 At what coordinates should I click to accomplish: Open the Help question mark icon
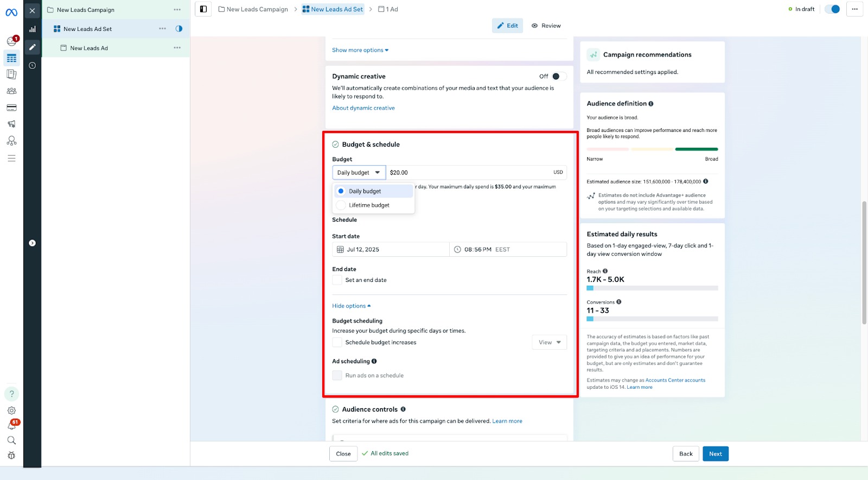(x=11, y=394)
